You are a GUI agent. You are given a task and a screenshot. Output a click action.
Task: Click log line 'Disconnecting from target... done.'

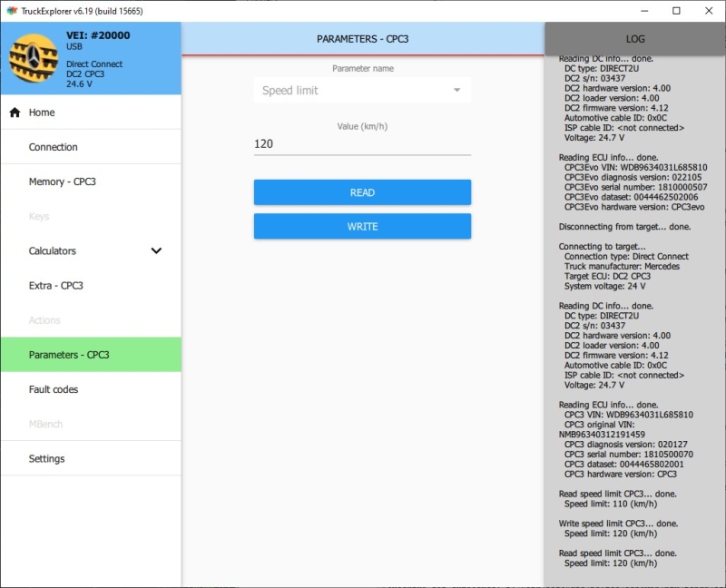click(x=624, y=227)
